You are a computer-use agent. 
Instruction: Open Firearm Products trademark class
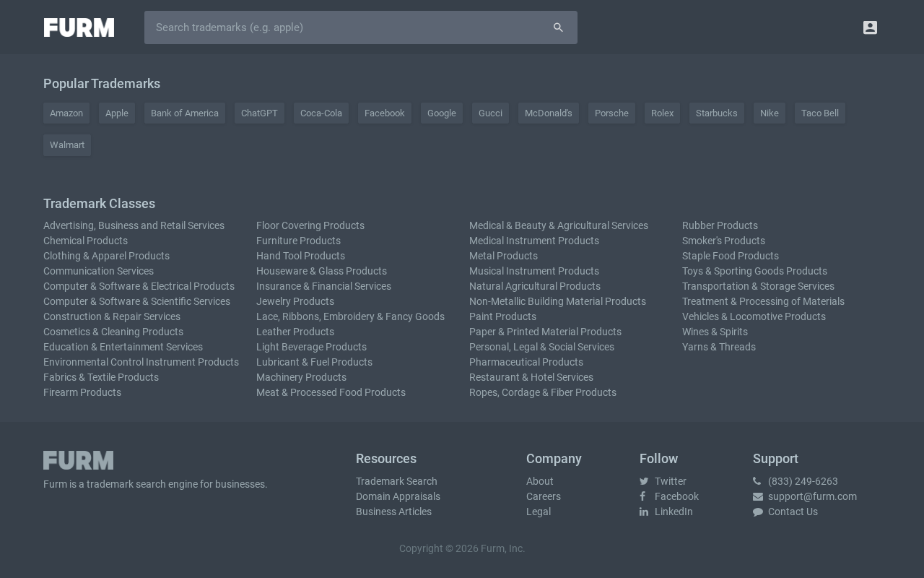(82, 392)
